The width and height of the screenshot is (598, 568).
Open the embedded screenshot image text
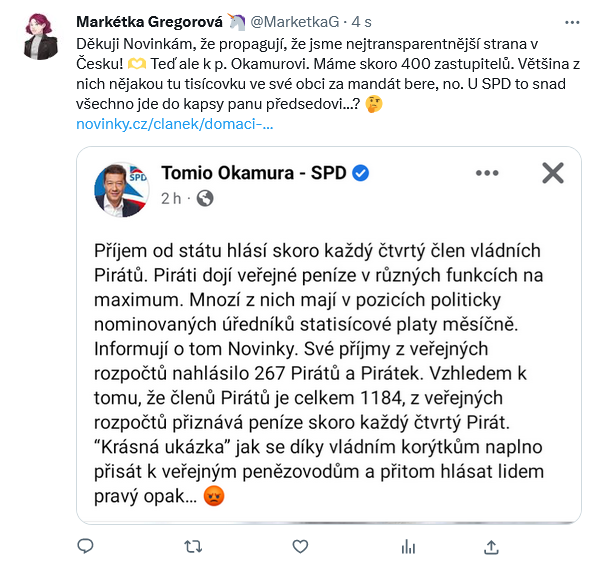tap(329, 335)
